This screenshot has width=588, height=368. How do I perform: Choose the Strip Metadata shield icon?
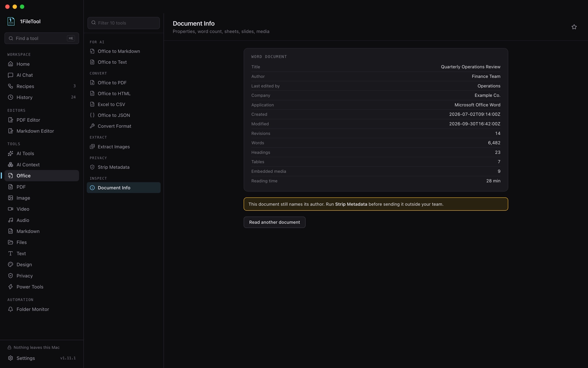tap(92, 167)
